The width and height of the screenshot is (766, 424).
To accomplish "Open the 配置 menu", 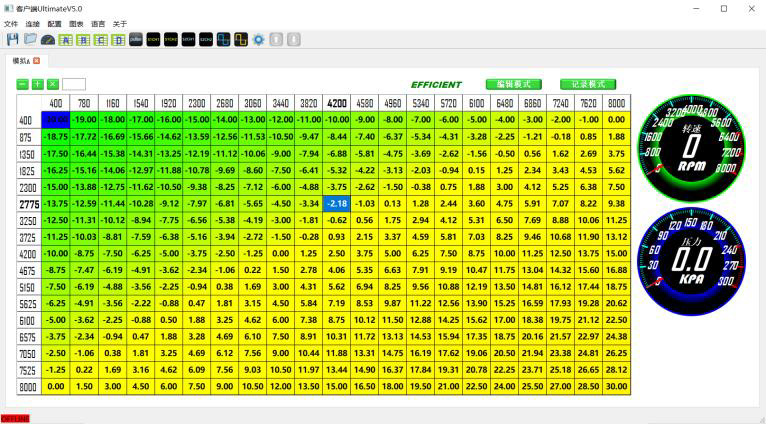I will 54,23.
